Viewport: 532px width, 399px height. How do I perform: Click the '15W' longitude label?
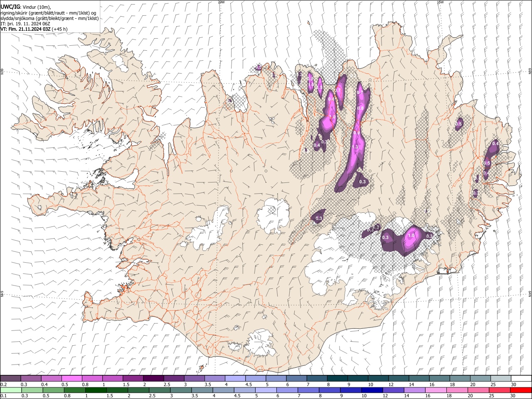tap(440, 2)
